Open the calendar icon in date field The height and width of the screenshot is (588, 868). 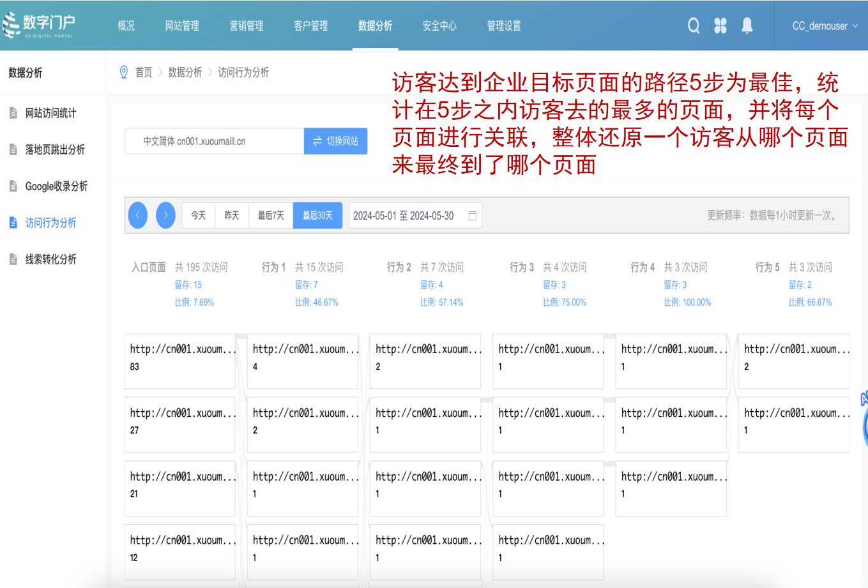pos(473,216)
